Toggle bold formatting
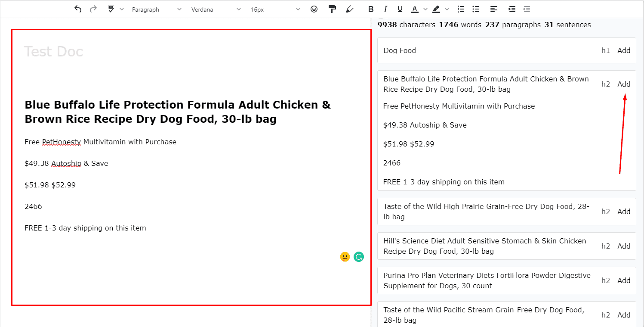Screen dimensions: 644x327 point(371,9)
